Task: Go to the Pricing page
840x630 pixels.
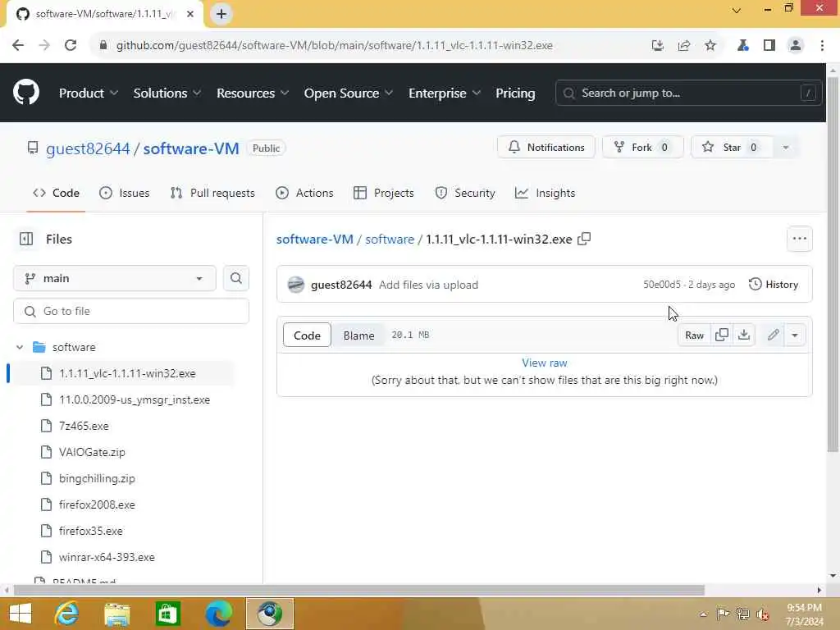Action: click(515, 94)
